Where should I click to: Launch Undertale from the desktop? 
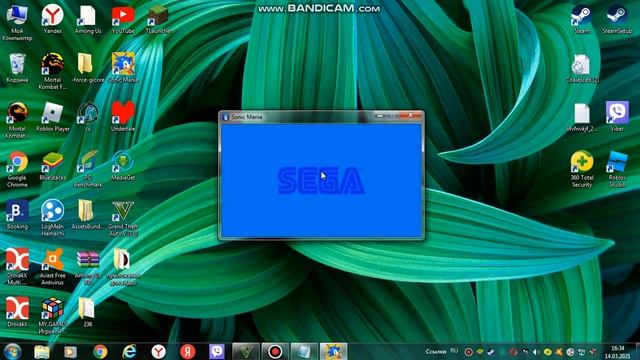123,117
